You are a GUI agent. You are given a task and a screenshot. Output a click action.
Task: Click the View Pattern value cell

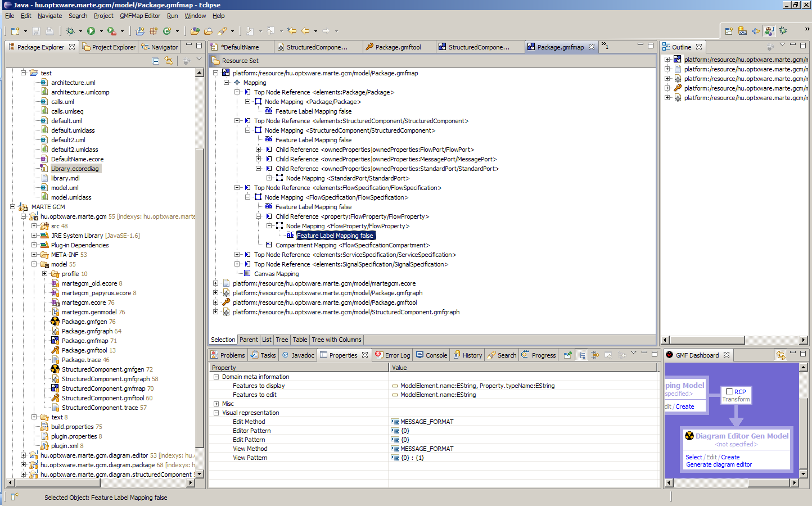coord(523,458)
